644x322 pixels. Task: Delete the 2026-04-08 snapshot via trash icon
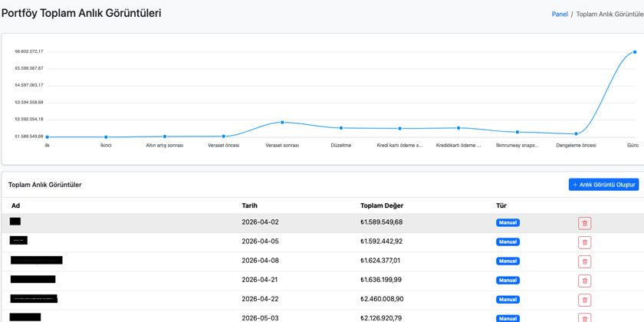click(x=584, y=261)
